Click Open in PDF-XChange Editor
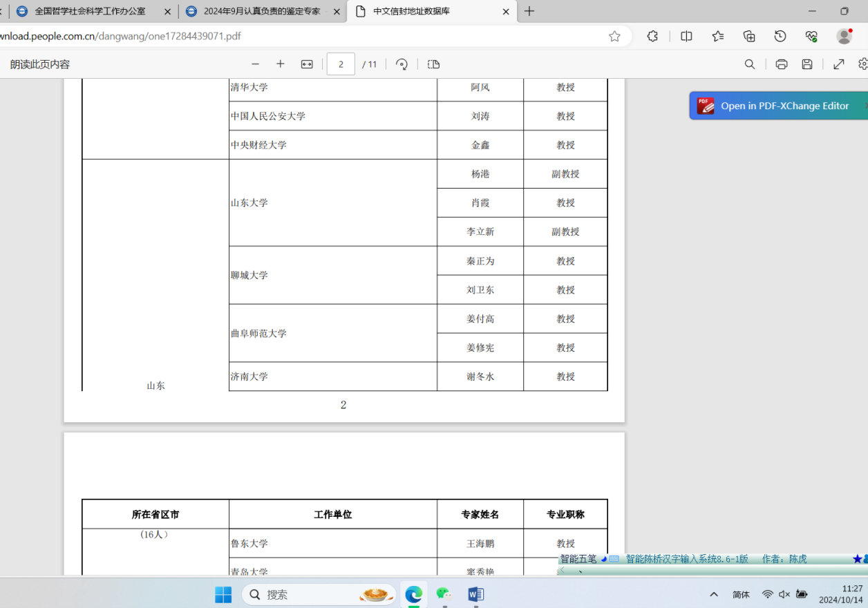The height and width of the screenshot is (608, 868). (x=778, y=106)
